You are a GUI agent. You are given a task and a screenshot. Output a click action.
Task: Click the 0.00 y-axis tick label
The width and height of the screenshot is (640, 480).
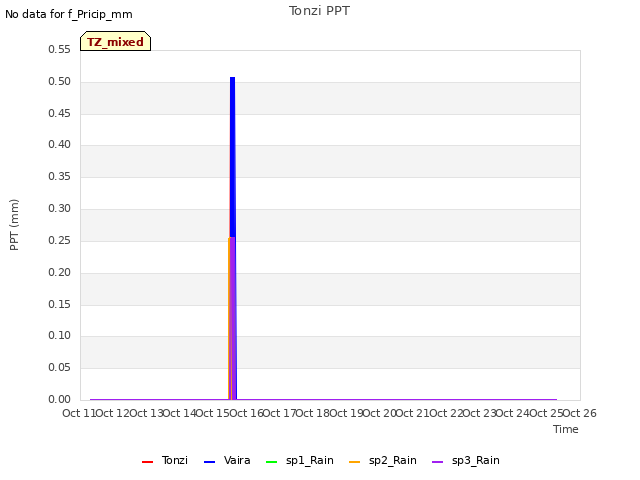tap(59, 399)
